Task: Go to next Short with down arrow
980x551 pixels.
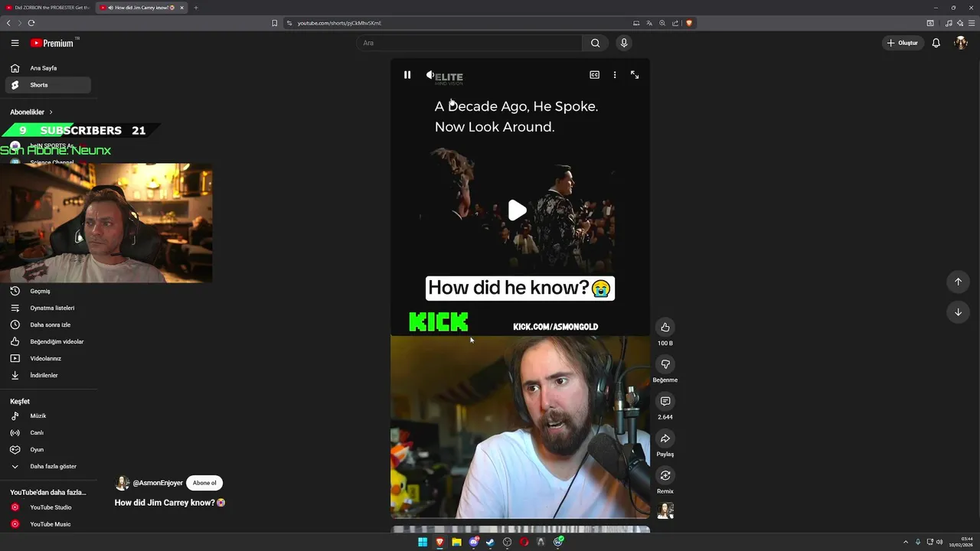Action: (958, 312)
